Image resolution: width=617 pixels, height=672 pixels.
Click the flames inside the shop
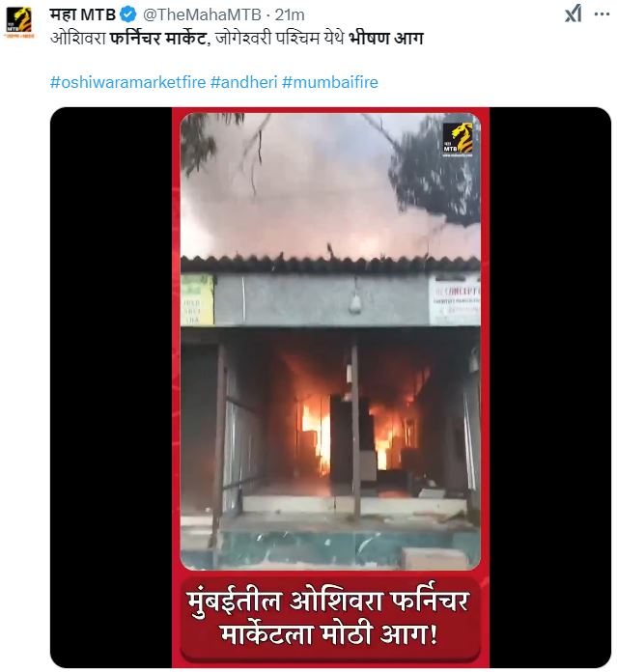(x=355, y=433)
